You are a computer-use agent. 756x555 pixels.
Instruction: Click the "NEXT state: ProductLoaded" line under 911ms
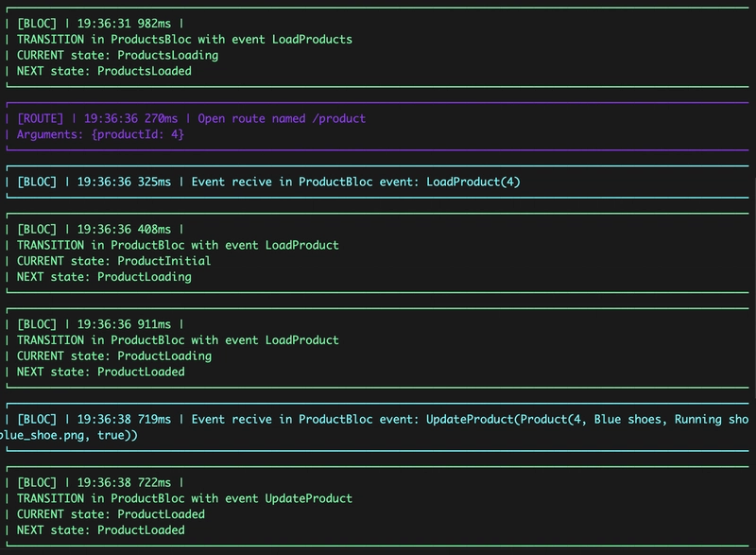(101, 372)
